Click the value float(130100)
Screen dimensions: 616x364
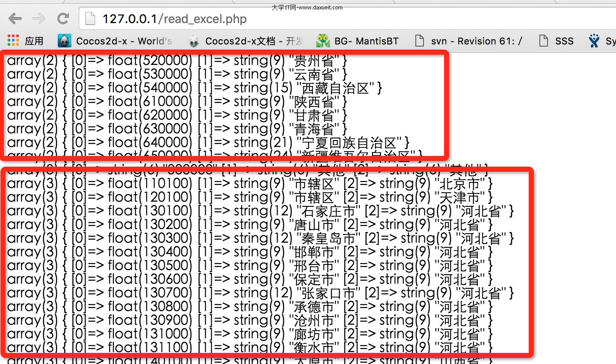150,211
